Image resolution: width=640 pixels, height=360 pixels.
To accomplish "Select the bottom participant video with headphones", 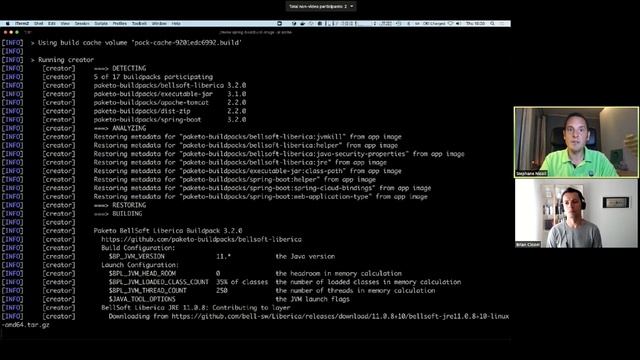I will click(576, 213).
